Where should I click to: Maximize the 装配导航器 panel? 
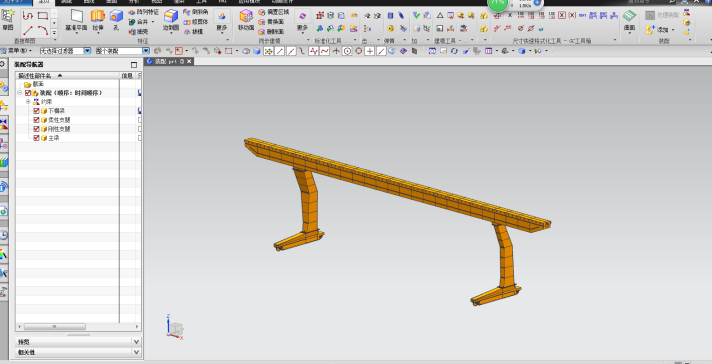(134, 64)
